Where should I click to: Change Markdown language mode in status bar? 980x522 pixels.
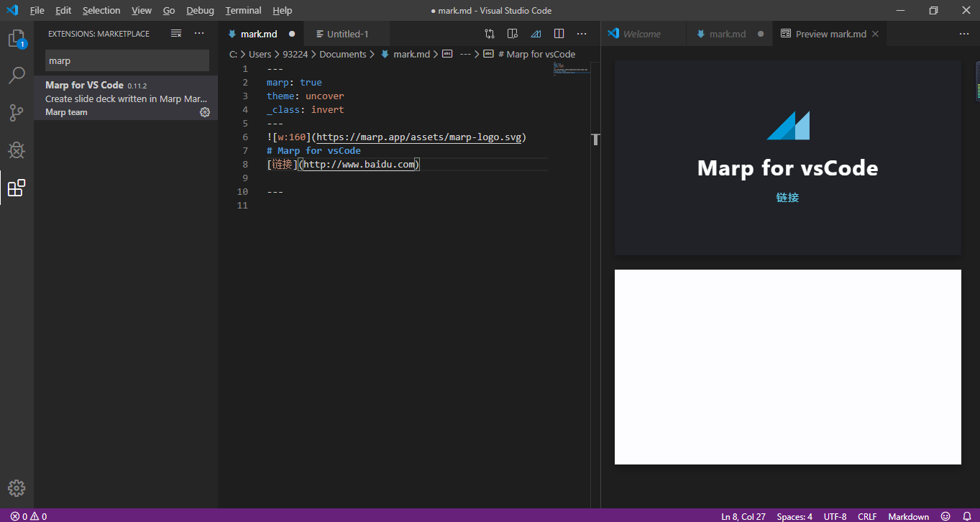(908, 516)
